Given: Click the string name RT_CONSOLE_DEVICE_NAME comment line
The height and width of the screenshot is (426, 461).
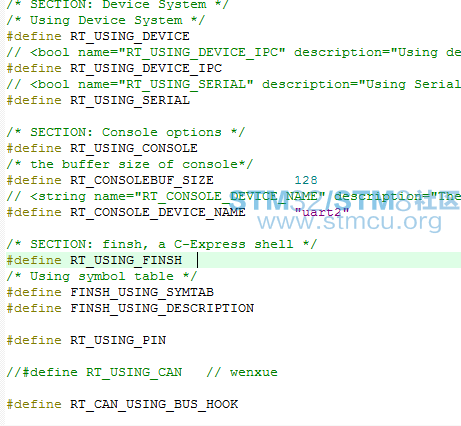Looking at the screenshot, I should pyautogui.click(x=234, y=196).
